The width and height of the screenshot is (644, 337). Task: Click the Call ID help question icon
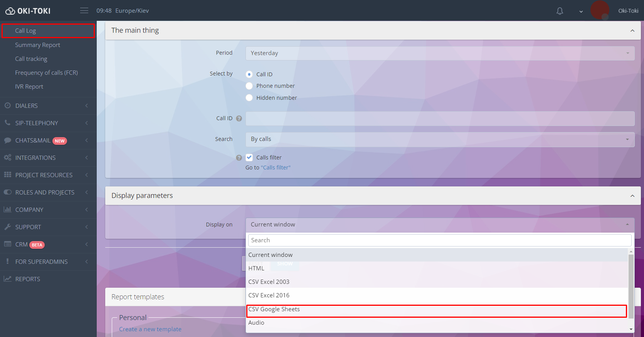point(239,119)
